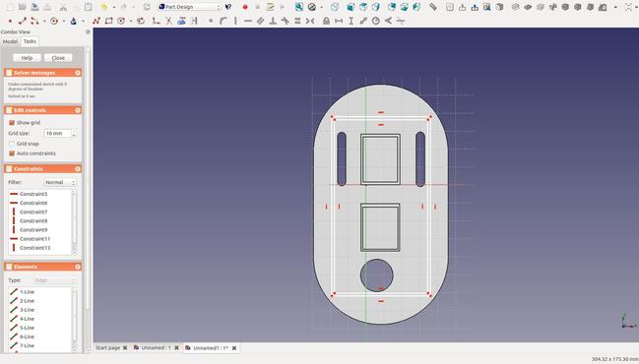Select the sketch Line tool
The image size is (639, 364).
[22, 21]
